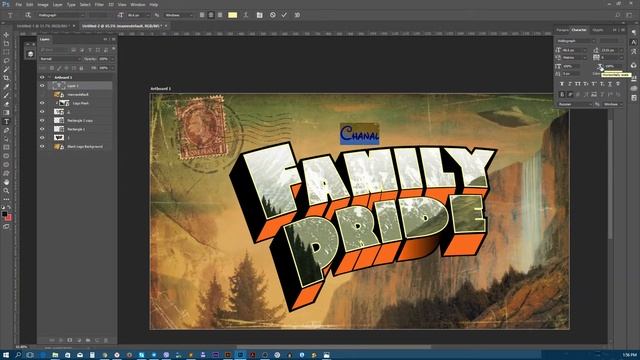The image size is (640, 360).
Task: Select the Crop tool
Action: pyautogui.click(x=6, y=78)
